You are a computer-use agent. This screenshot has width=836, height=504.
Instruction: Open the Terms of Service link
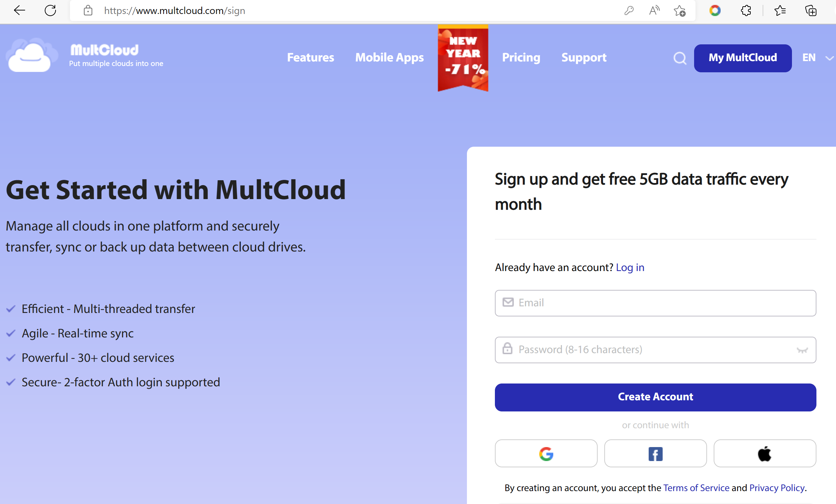click(696, 488)
